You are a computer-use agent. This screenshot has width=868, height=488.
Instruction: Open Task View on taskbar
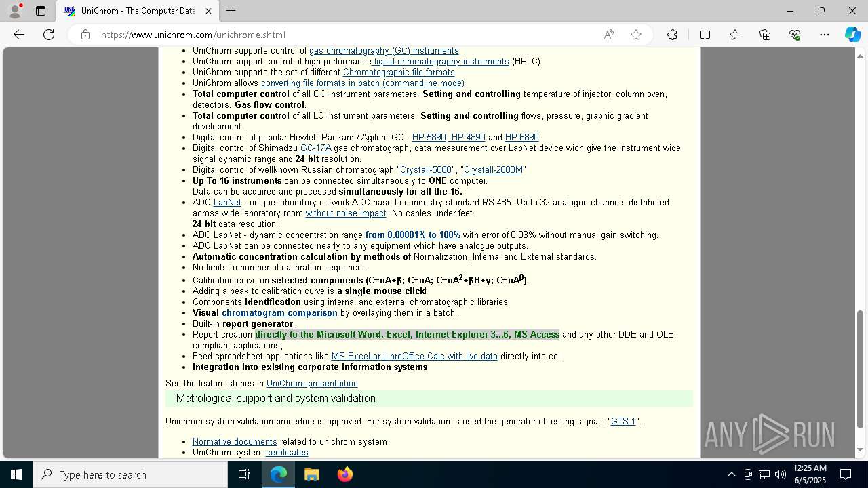click(x=244, y=474)
